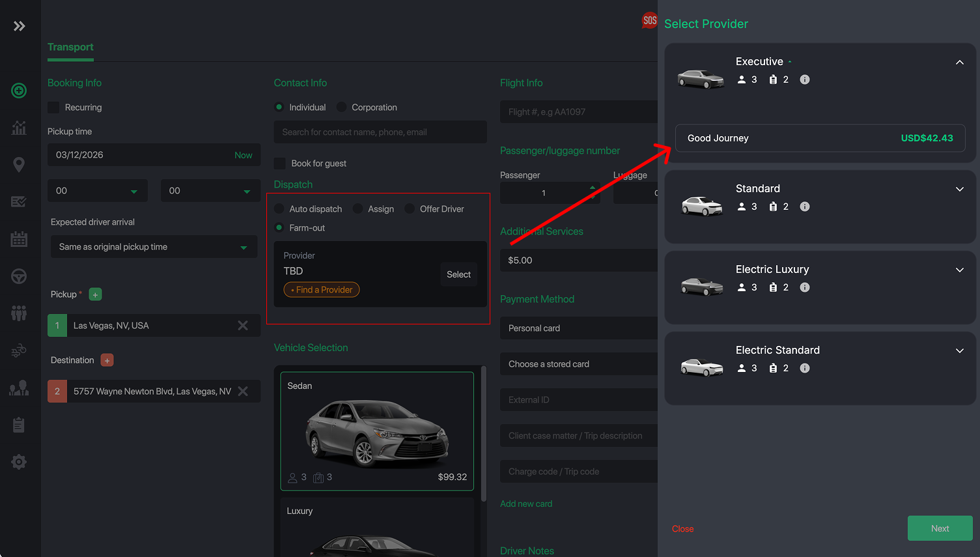
Task: Open the new booking plus-circle sidebar icon
Action: [19, 91]
